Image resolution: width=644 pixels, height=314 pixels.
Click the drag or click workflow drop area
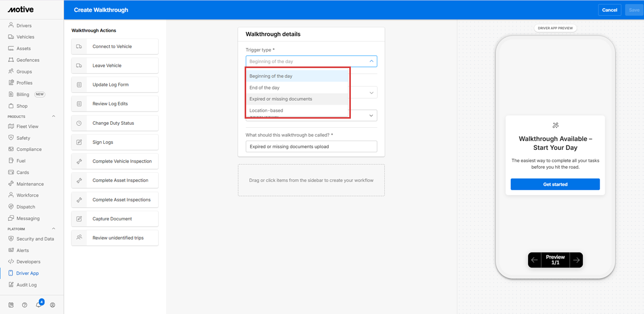click(311, 180)
